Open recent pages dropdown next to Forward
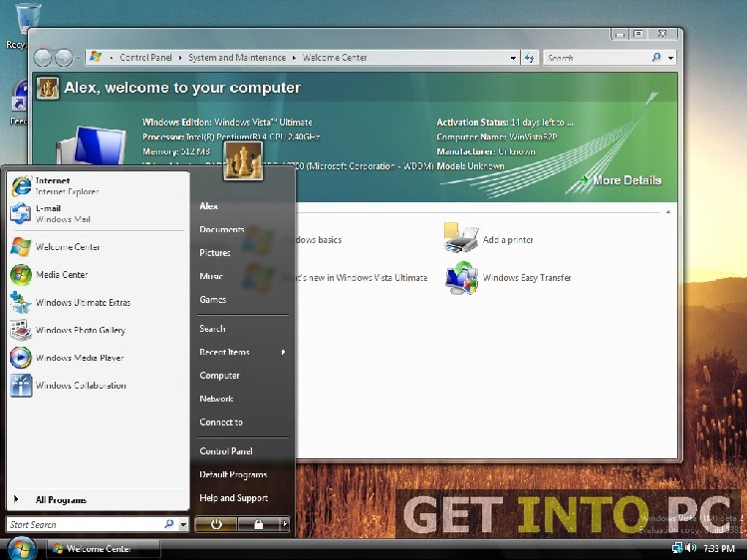Image resolution: width=747 pixels, height=560 pixels. (78, 58)
